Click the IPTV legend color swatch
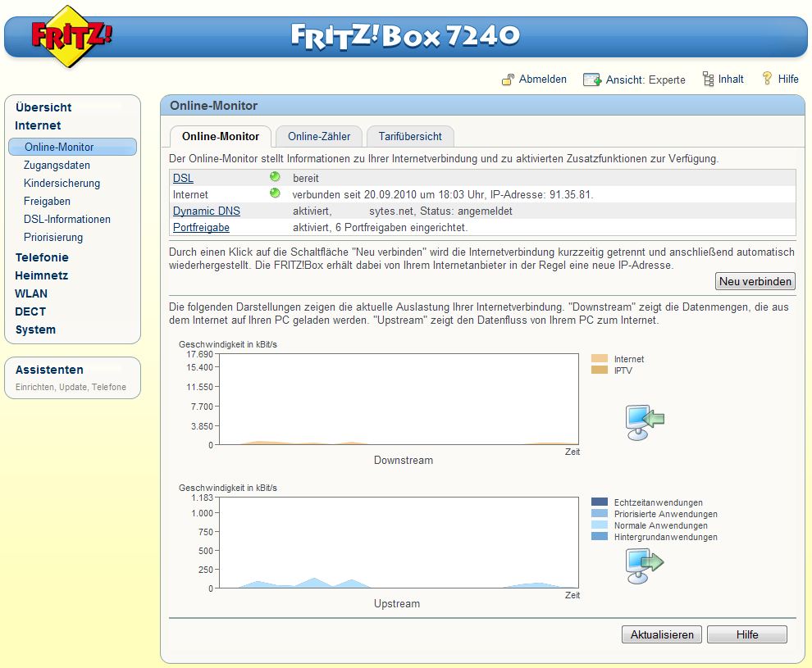Screen dimensions: 812x668 tap(600, 370)
